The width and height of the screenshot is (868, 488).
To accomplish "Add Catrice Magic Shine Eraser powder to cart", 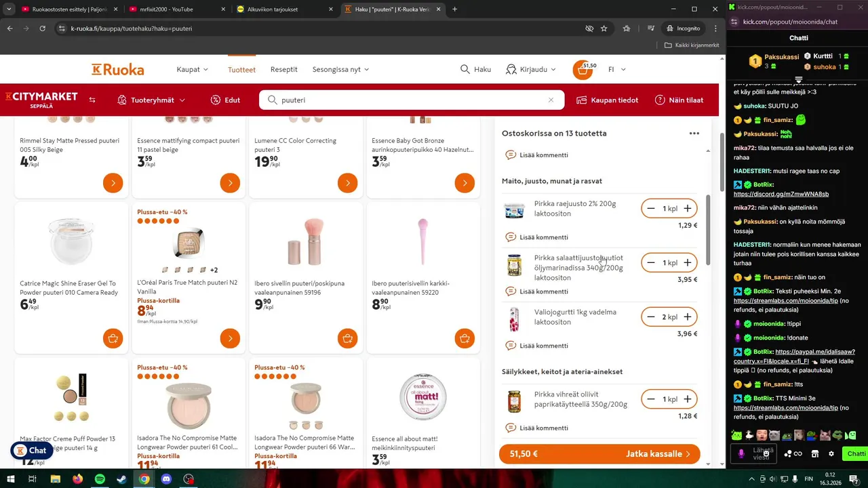I will 113,338.
